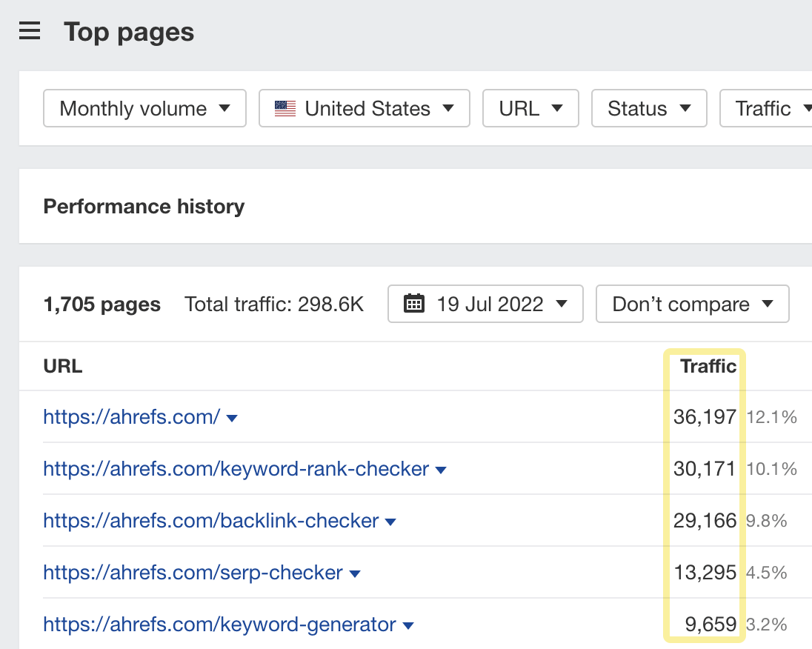
Task: Expand caret next to serp-checker URL
Action: [355, 574]
